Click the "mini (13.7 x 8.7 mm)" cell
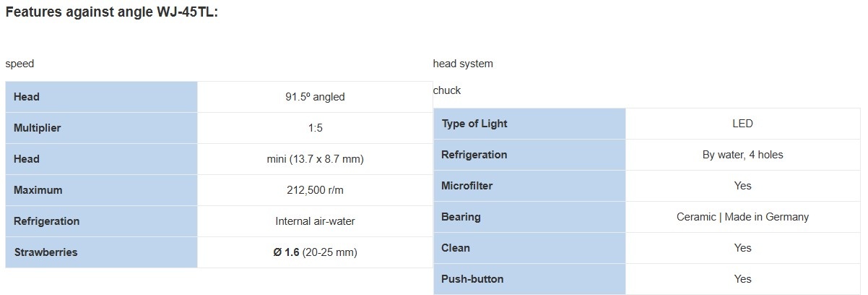Viewport: 868px width, 295px height. pyautogui.click(x=315, y=159)
